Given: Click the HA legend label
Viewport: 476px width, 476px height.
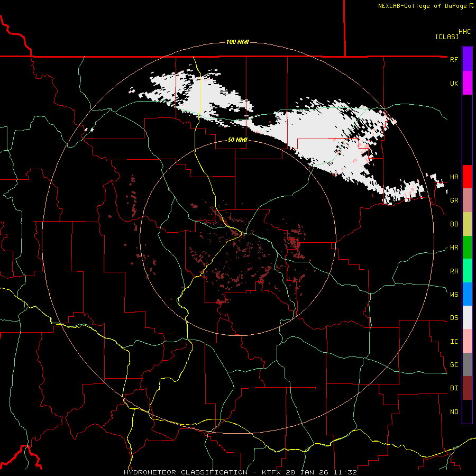Looking at the screenshot, I should coord(454,177).
